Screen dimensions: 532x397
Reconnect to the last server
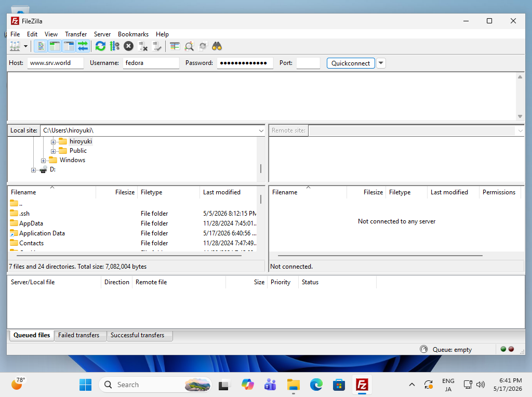(x=157, y=46)
